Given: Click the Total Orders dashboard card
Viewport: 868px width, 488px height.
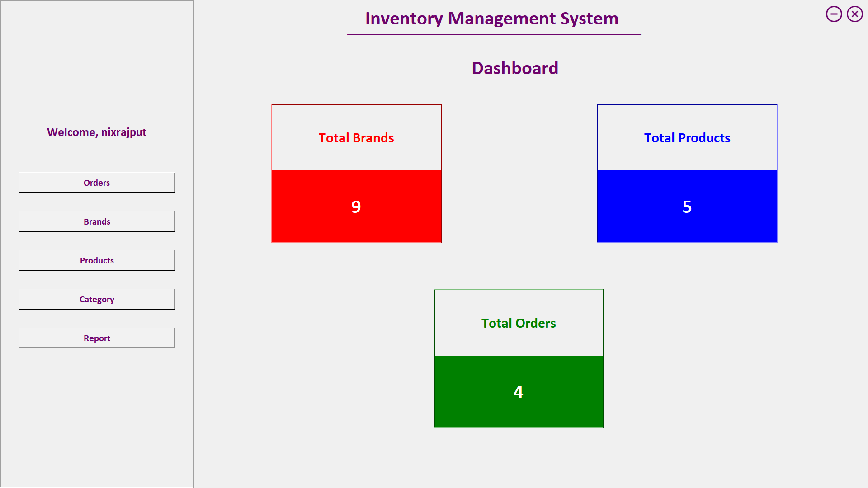Looking at the screenshot, I should [518, 358].
